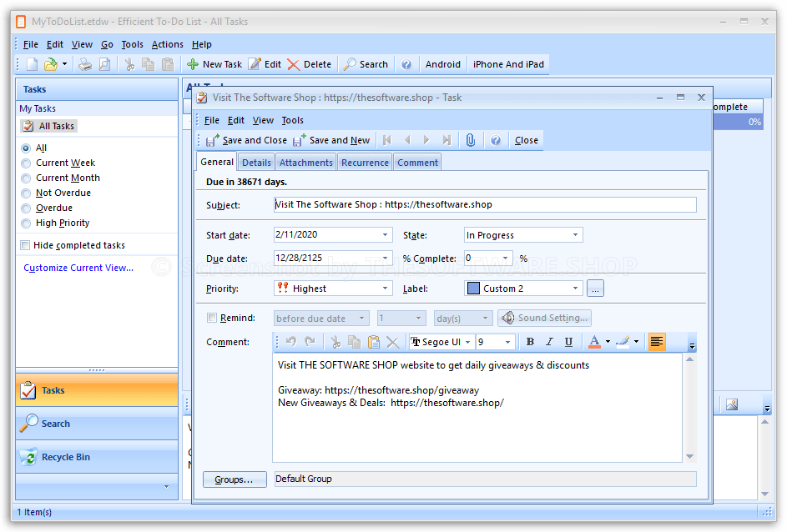Open Sound Setting for the reminder

544,318
